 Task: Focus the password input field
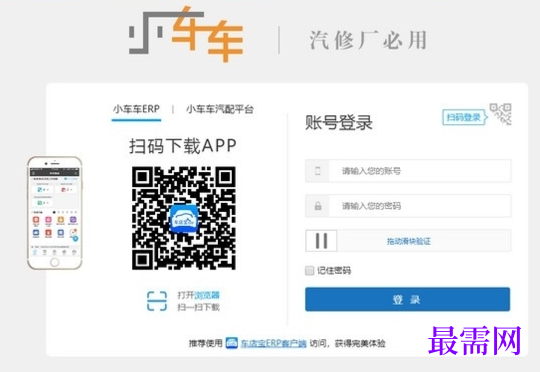click(x=408, y=206)
